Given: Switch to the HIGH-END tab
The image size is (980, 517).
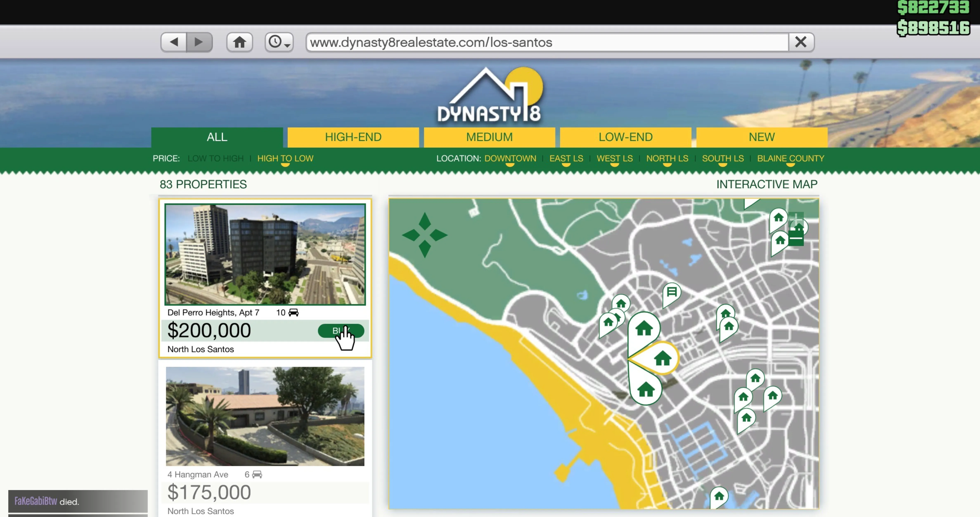Looking at the screenshot, I should (353, 137).
